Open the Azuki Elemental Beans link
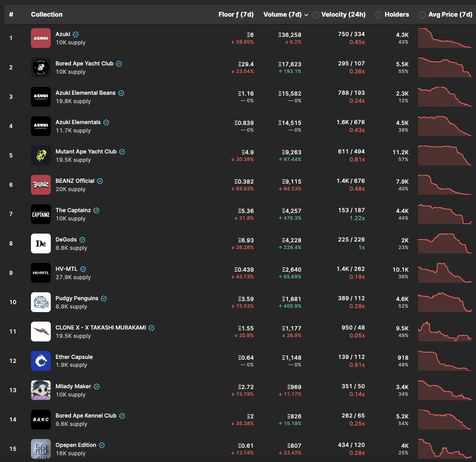Viewport: 476px width, 462px height. tap(86, 93)
